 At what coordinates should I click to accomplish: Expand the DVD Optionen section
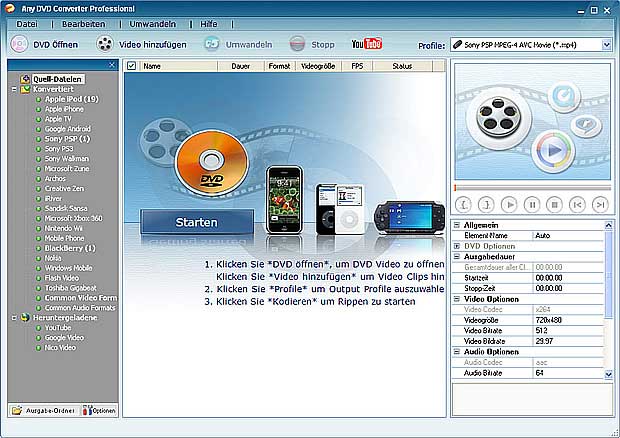pos(457,246)
